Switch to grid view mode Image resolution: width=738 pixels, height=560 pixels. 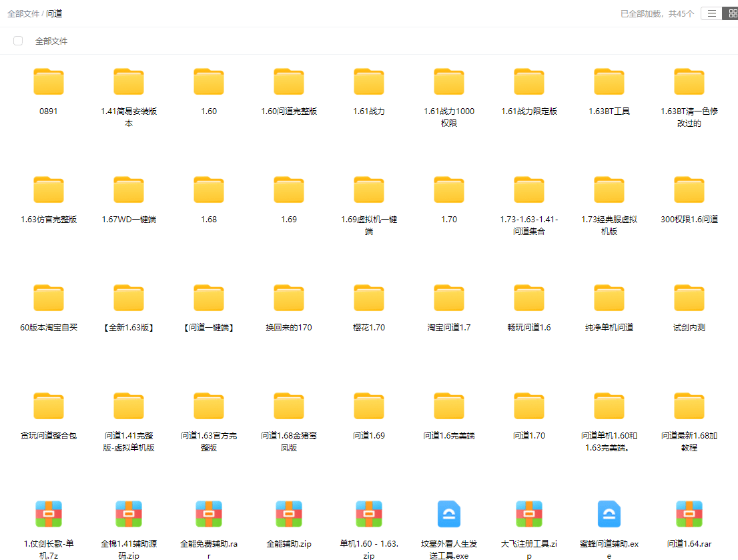point(731,13)
